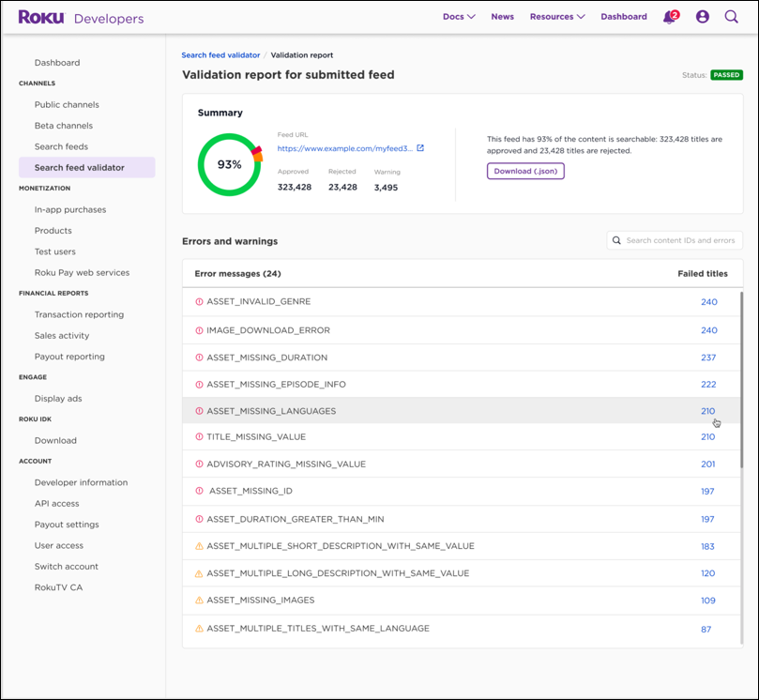Select Search feeds in the sidebar
Image resolution: width=759 pixels, height=700 pixels.
pyautogui.click(x=61, y=146)
